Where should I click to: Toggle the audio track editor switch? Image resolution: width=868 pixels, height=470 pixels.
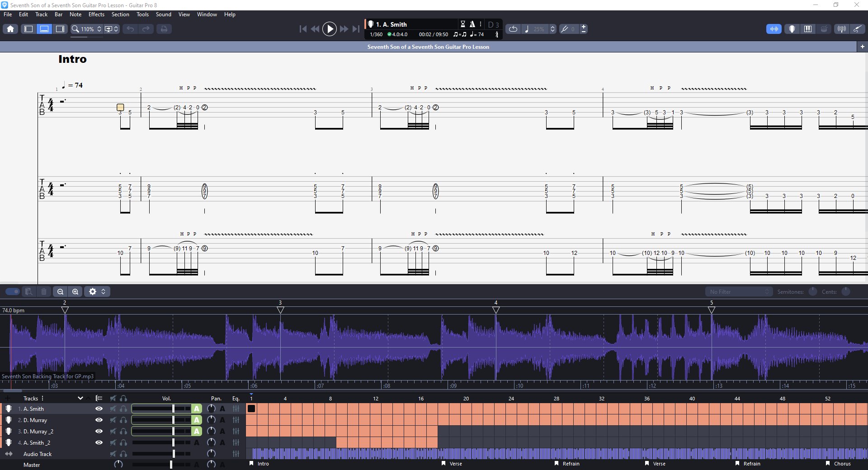click(13, 291)
